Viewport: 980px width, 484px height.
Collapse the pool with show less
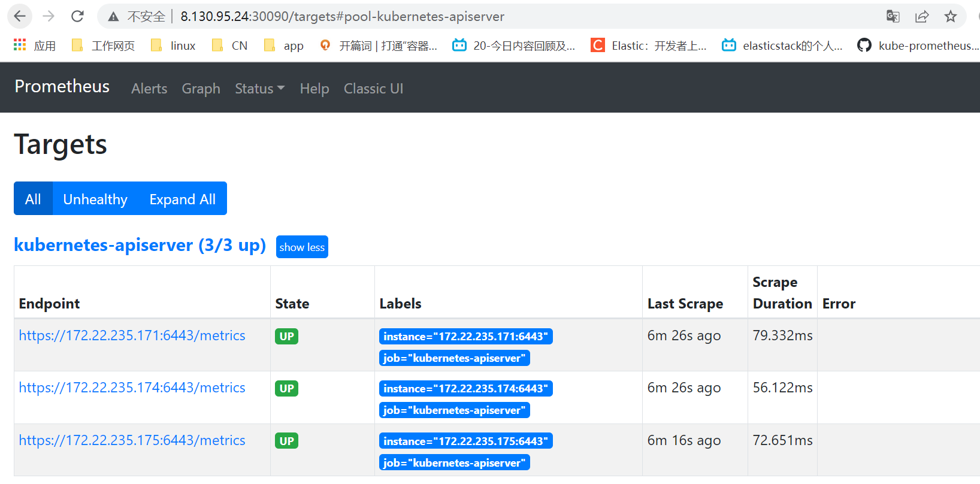[302, 247]
